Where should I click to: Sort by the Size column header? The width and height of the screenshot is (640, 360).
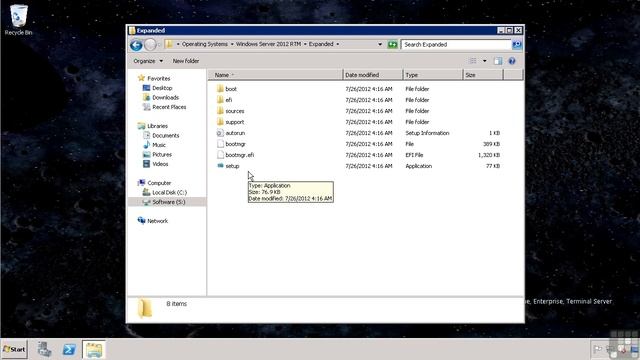click(483, 75)
